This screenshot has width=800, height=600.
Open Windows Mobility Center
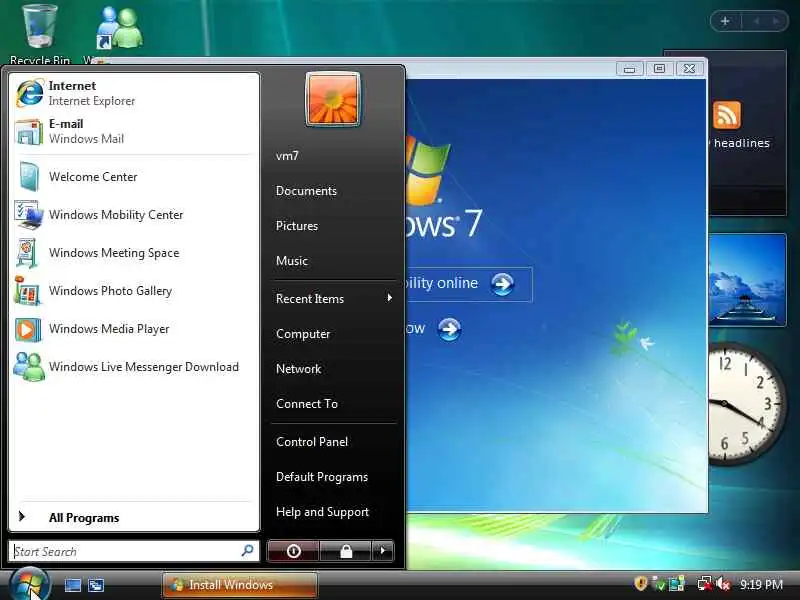[x=134, y=215]
